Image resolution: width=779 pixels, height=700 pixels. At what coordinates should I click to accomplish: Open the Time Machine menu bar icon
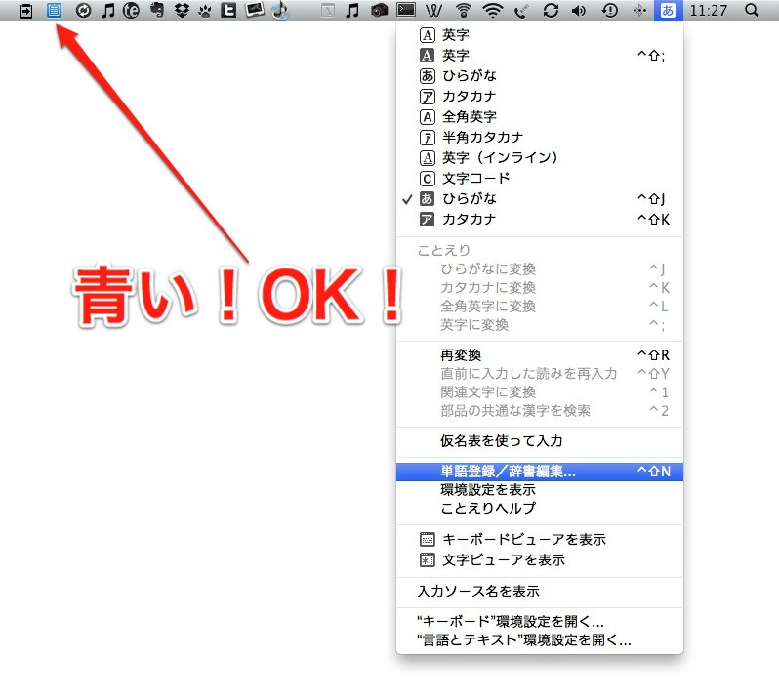point(609,11)
